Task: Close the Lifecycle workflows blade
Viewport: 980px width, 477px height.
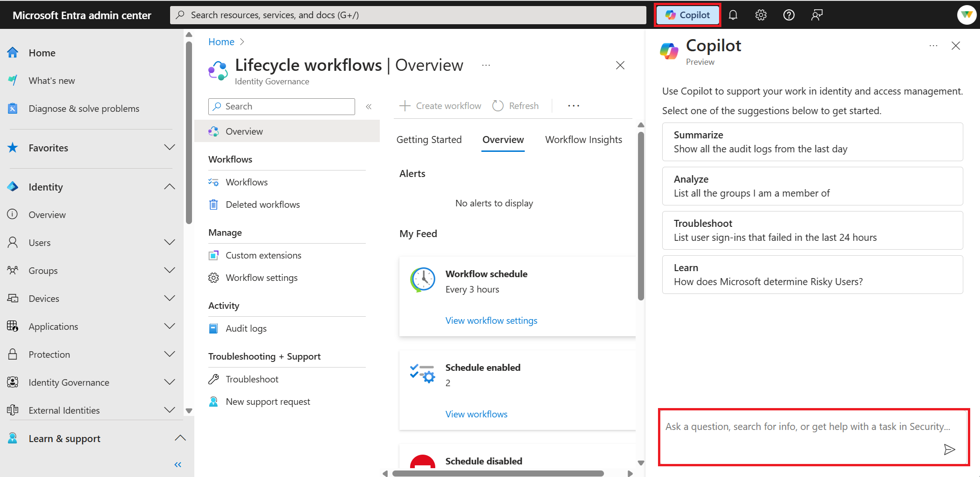Action: click(x=620, y=65)
